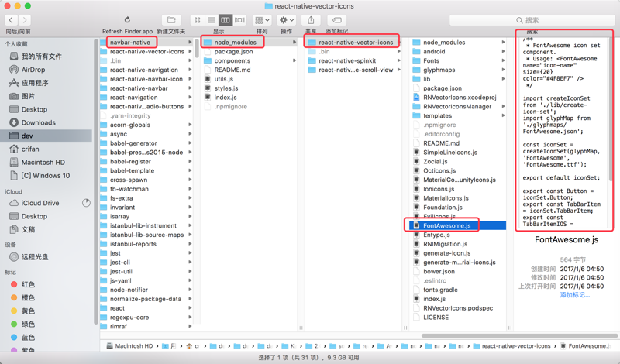Select Remote Disc in sidebar

(35, 257)
